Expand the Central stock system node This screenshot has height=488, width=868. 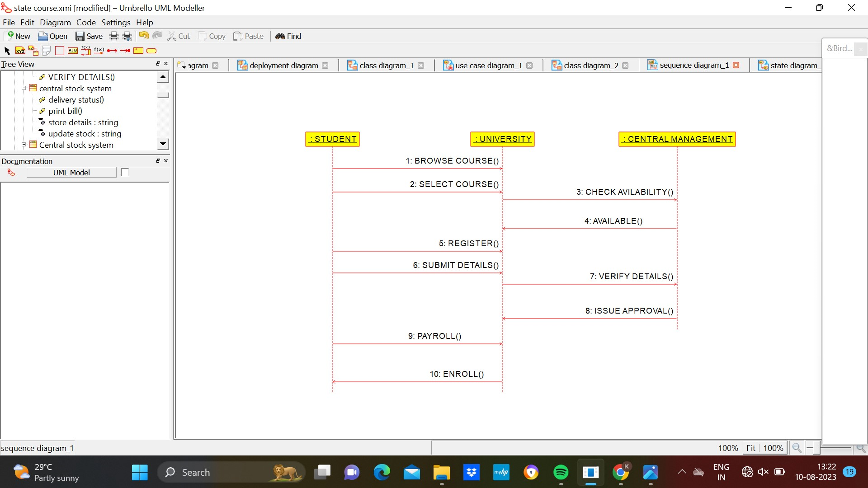click(x=24, y=145)
